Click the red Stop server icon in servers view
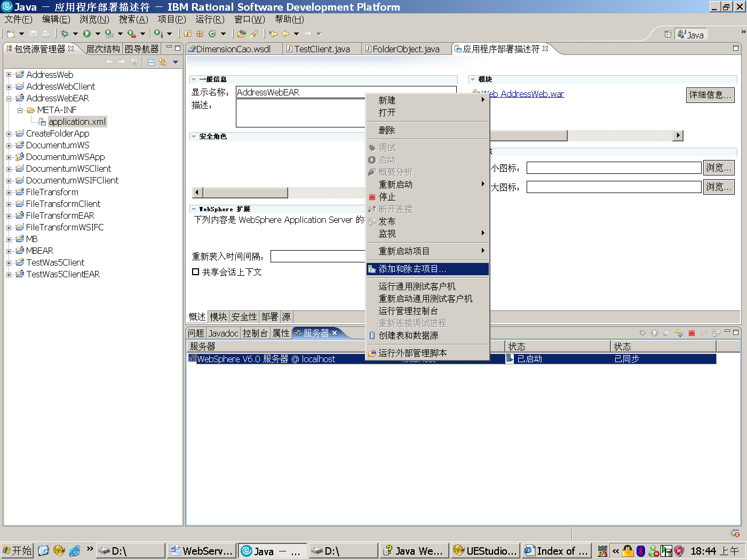 tap(692, 333)
